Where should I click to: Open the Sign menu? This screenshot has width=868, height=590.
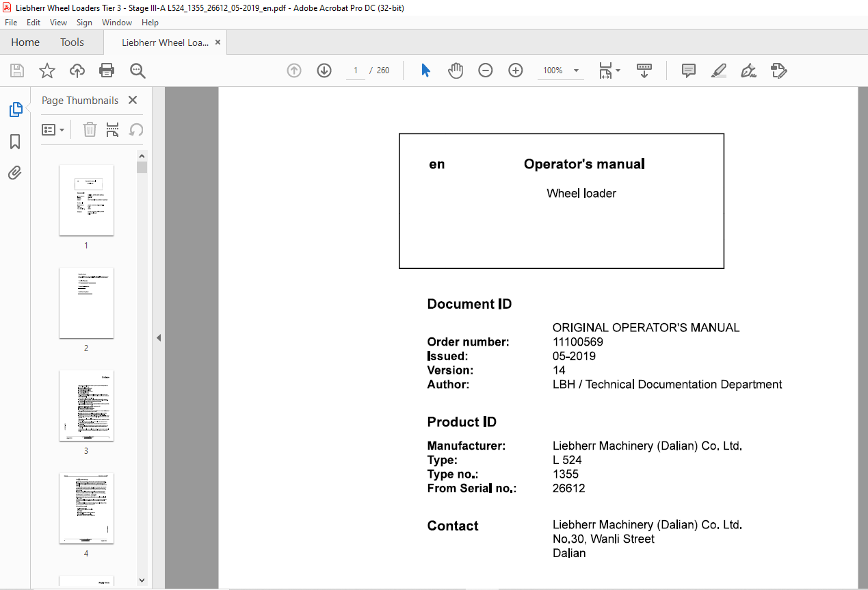[84, 23]
